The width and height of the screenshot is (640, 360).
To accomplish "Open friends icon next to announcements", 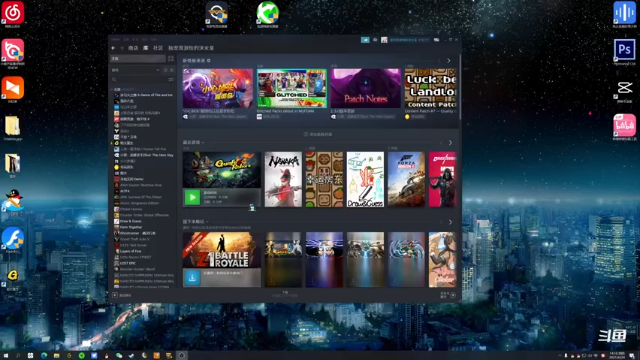I will (375, 40).
